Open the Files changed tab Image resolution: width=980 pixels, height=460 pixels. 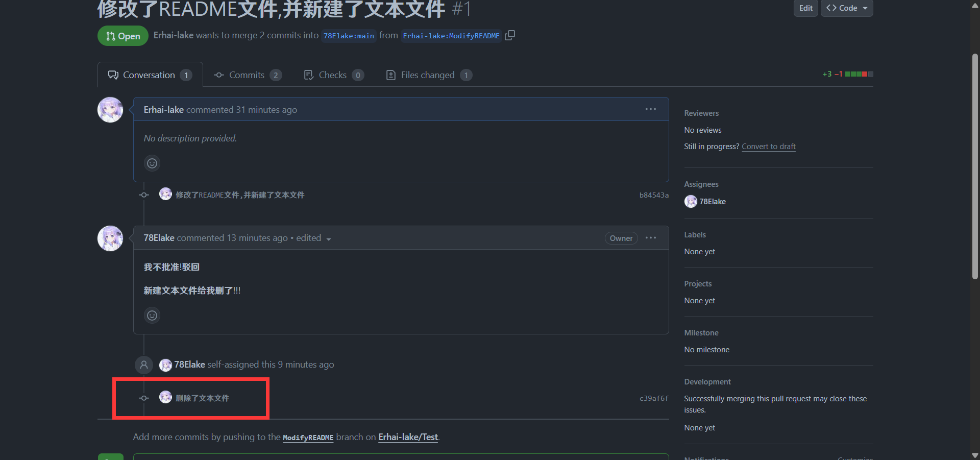(428, 75)
